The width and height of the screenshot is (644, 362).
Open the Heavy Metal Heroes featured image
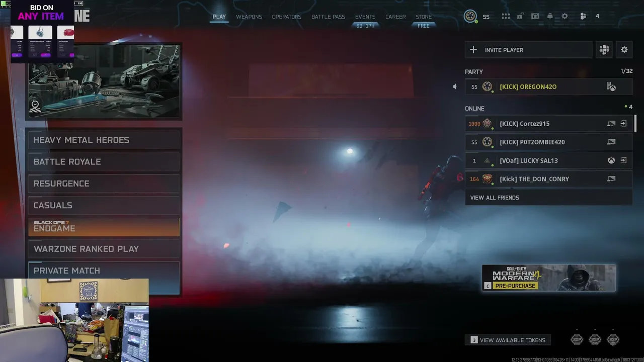(104, 81)
